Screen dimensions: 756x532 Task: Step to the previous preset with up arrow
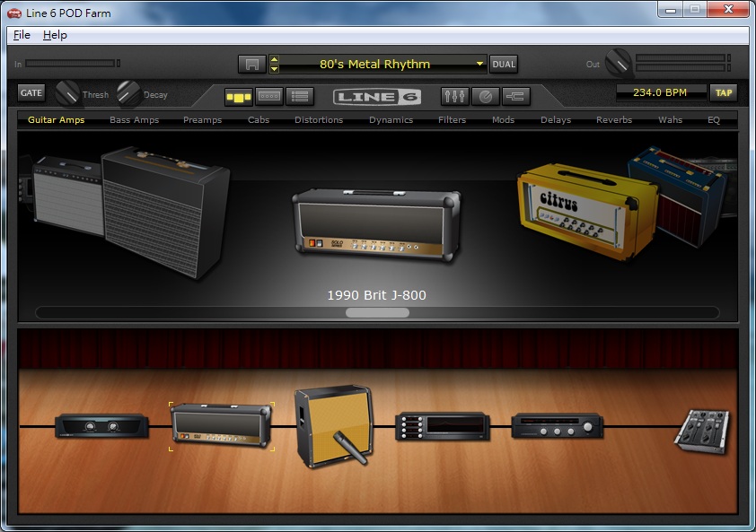[274, 59]
